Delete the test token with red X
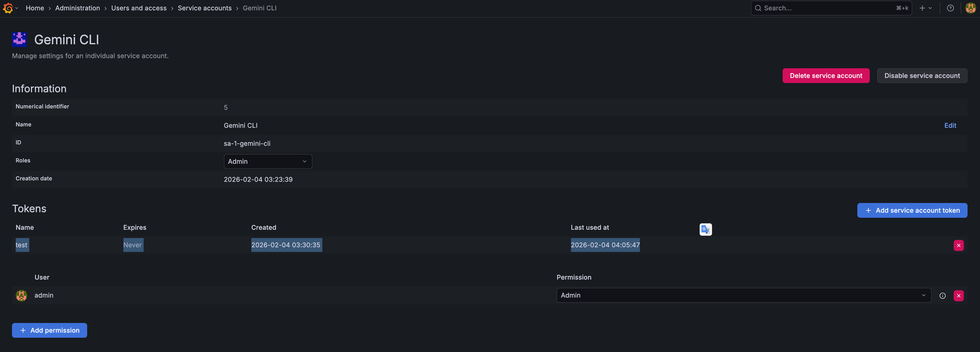The width and height of the screenshot is (980, 352). pos(958,245)
